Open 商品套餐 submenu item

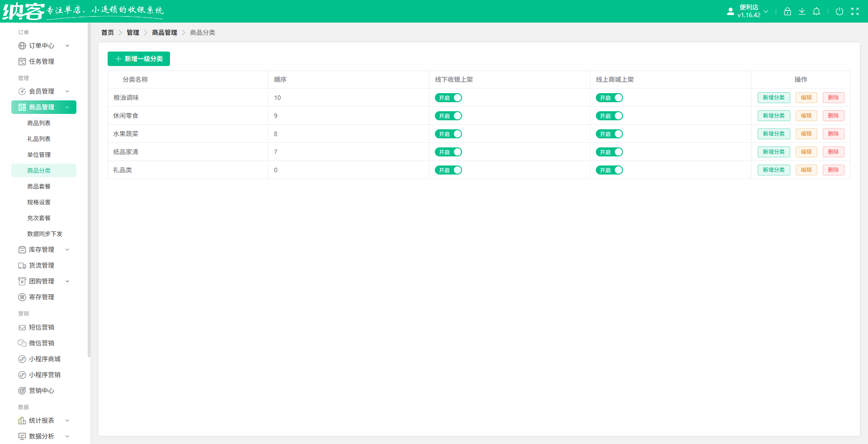click(44, 186)
